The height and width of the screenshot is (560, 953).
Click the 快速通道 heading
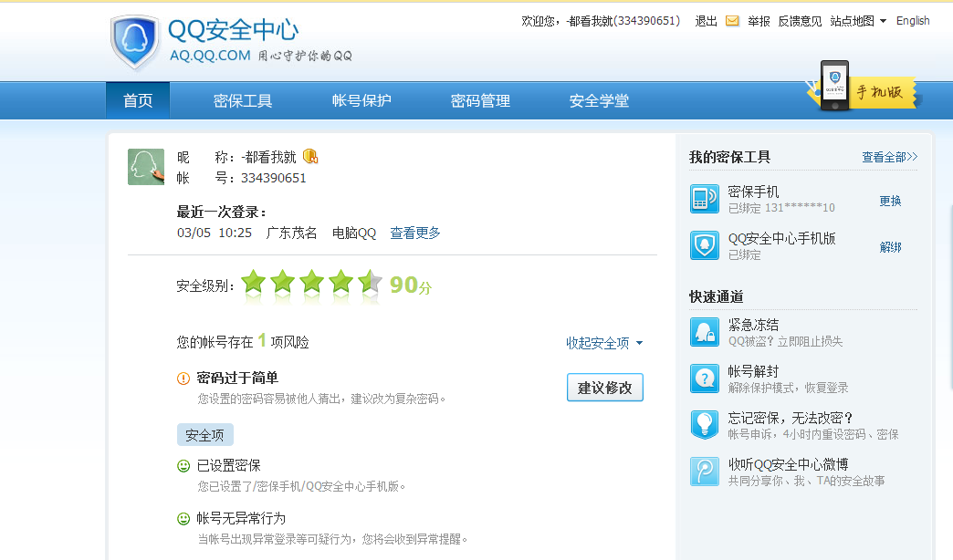click(717, 297)
